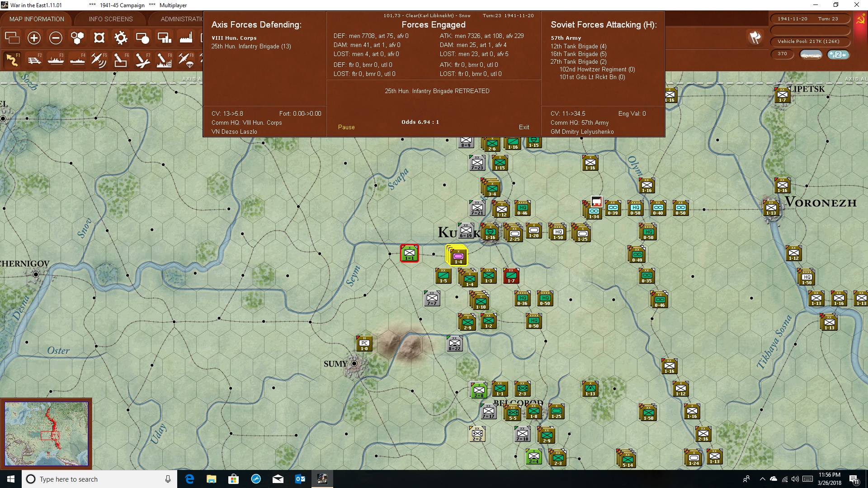Open Outlook from taskbar

[300, 479]
